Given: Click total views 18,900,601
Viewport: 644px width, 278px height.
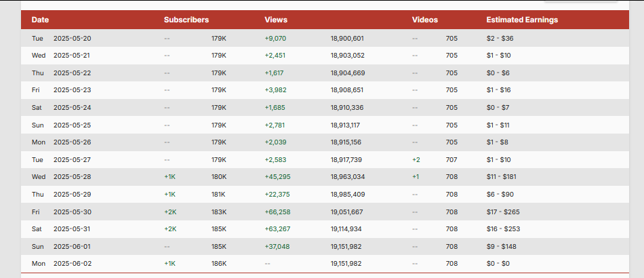Looking at the screenshot, I should click(x=347, y=39).
